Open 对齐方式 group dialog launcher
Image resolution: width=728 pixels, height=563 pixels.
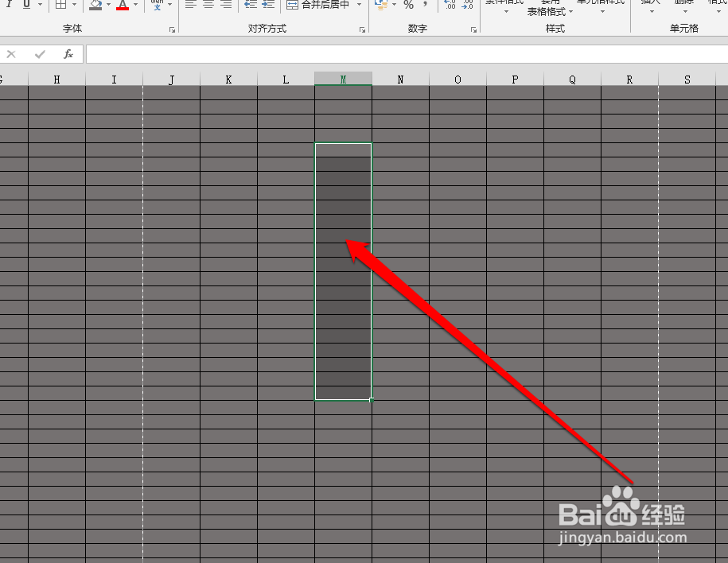(362, 29)
